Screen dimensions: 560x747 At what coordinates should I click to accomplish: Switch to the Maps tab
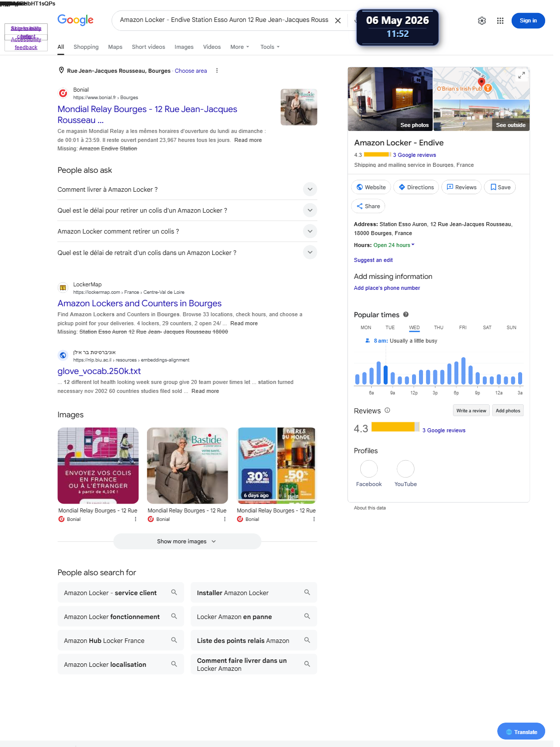115,47
